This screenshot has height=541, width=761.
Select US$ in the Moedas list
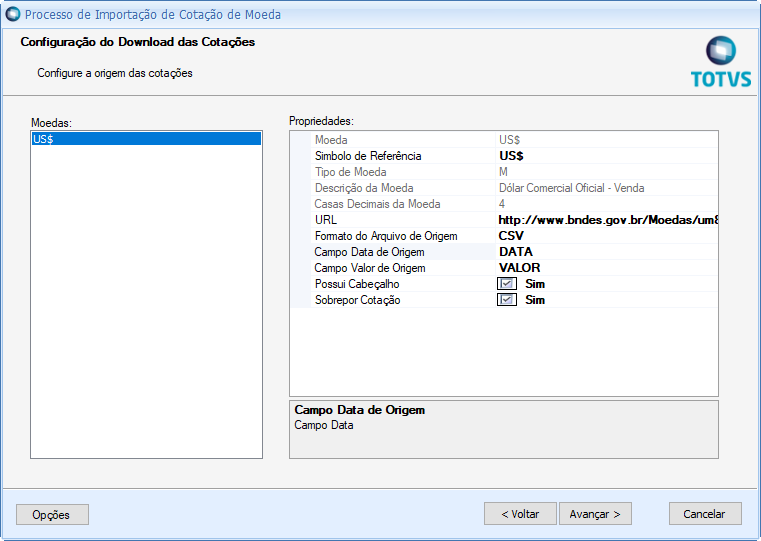pos(146,139)
